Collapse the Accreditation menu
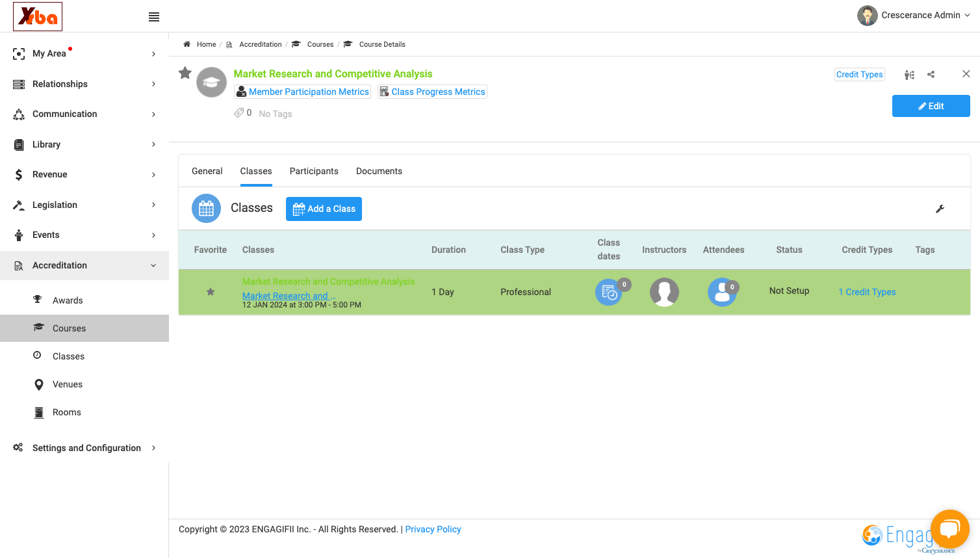 (84, 265)
